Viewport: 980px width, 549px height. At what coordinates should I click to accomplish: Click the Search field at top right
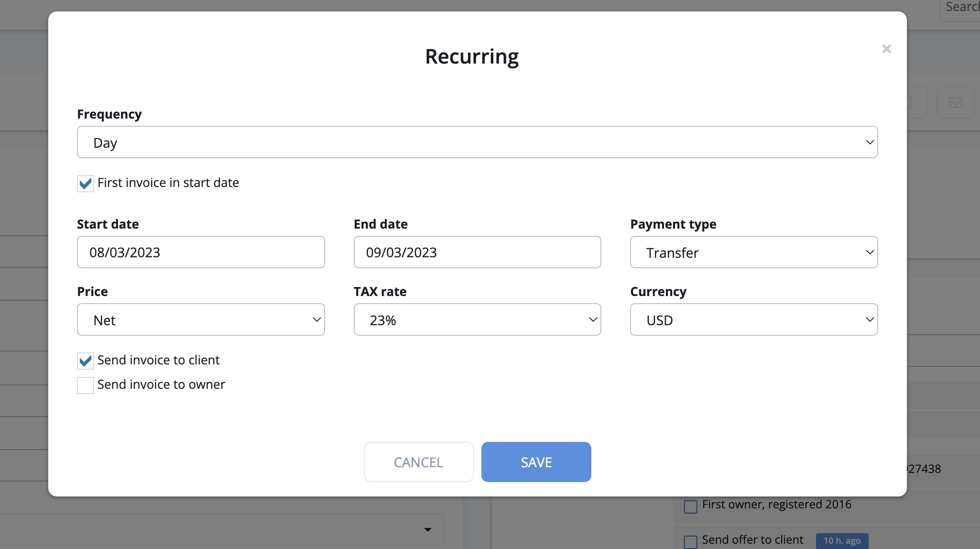[x=961, y=9]
